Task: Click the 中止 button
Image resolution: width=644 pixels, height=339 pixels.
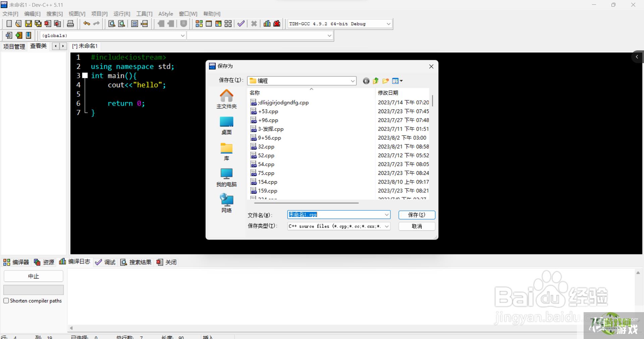Action: tap(34, 276)
